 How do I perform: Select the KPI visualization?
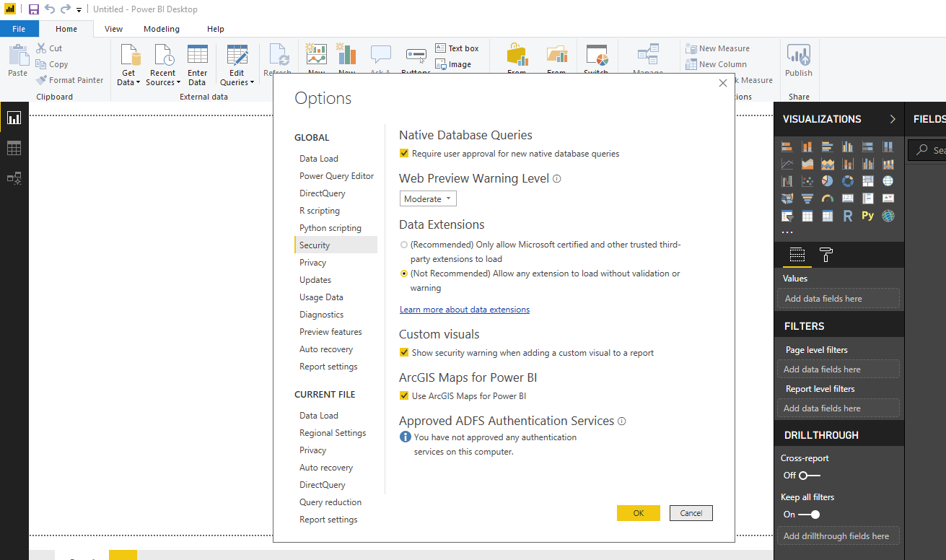888,198
